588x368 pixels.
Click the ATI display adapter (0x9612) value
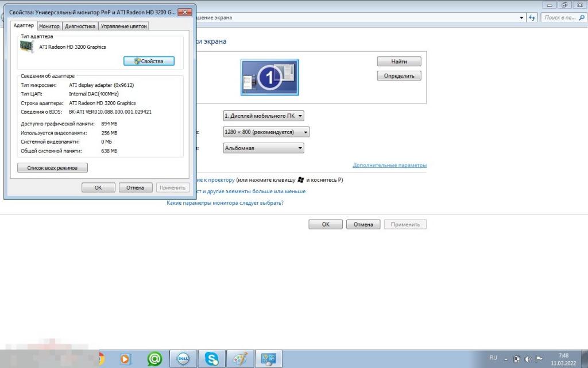101,85
